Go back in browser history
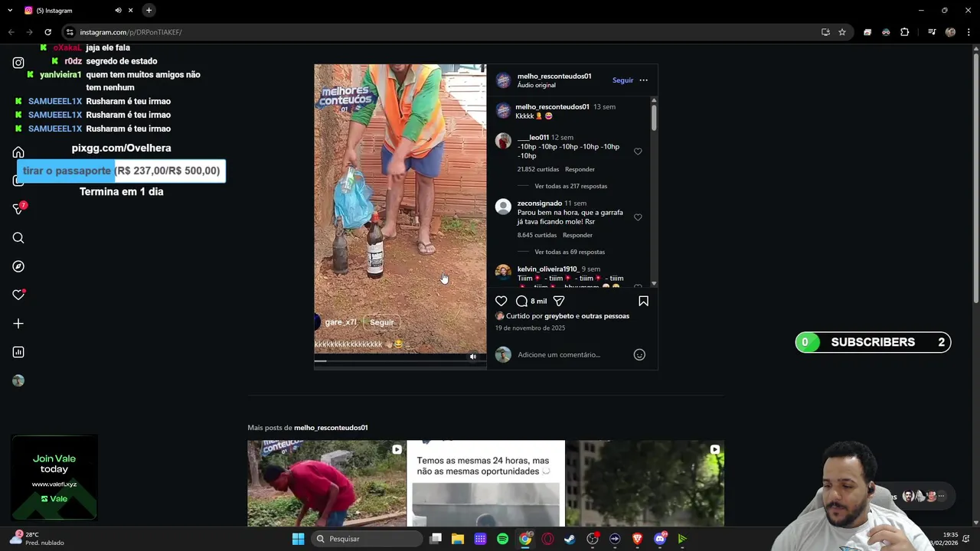The image size is (980, 551). (x=11, y=32)
